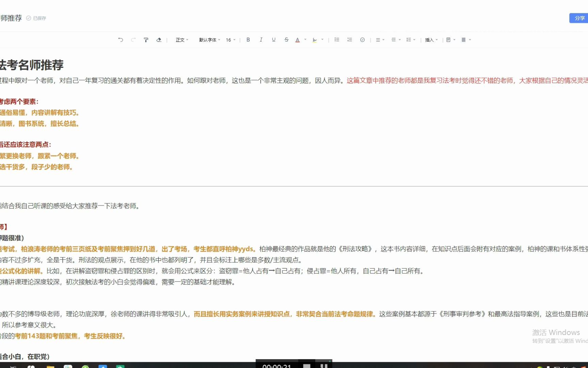588x368 pixels.
Task: Apply the yellow highlight color
Action: [314, 40]
